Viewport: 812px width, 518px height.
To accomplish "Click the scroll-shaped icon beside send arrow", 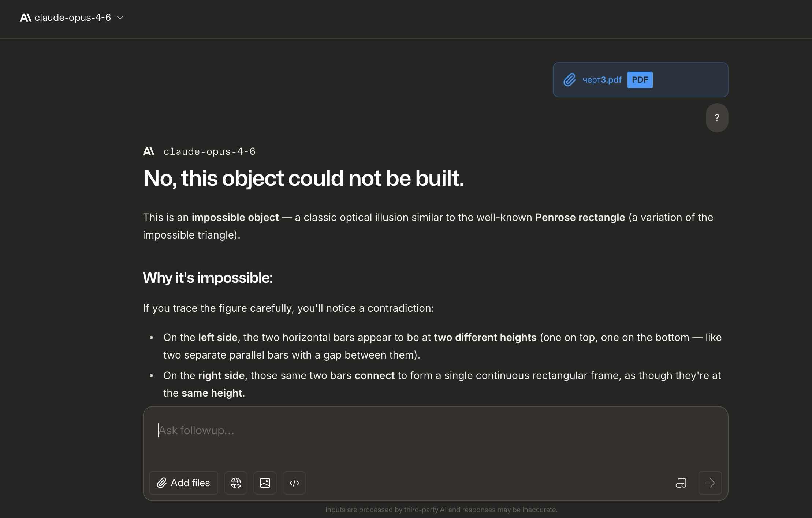I will (681, 483).
